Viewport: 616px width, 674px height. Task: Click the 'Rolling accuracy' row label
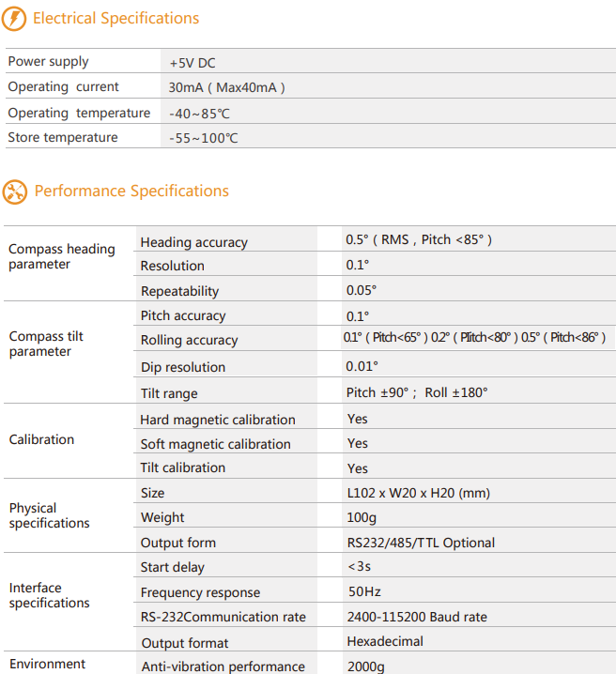point(189,340)
